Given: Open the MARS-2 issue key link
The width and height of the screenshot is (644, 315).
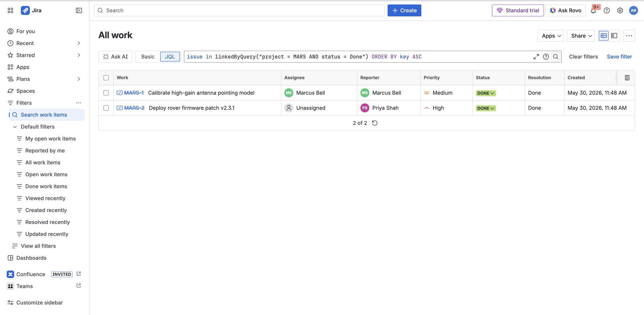Looking at the screenshot, I should click(x=134, y=108).
